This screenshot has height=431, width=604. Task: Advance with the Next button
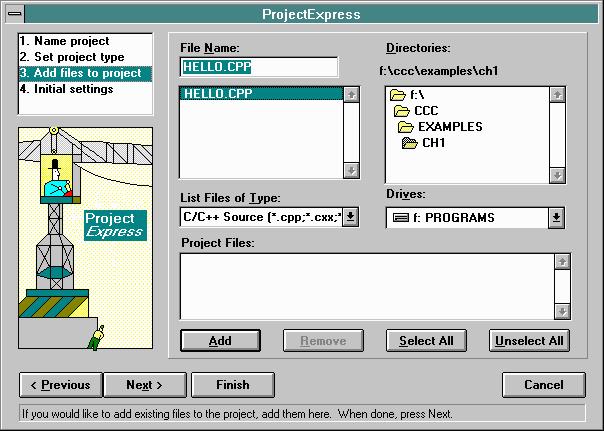click(x=145, y=385)
